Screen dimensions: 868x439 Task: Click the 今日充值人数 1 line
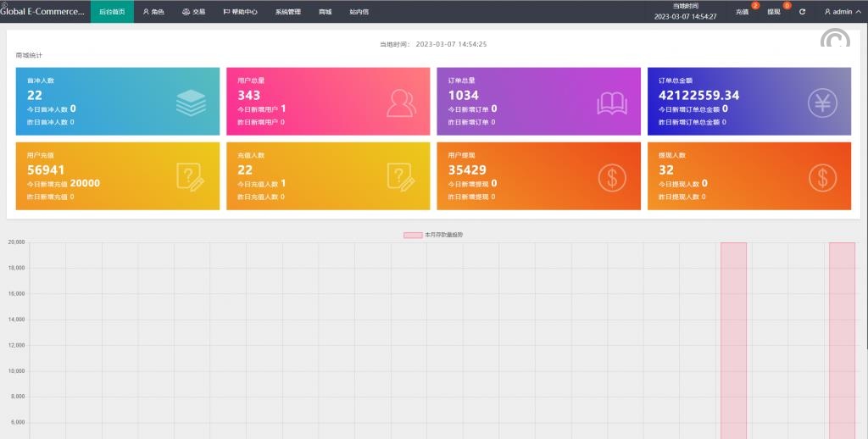pos(262,183)
